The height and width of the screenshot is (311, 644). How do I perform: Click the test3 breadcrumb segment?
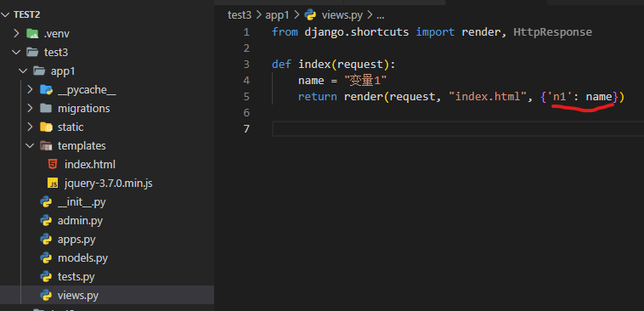239,15
